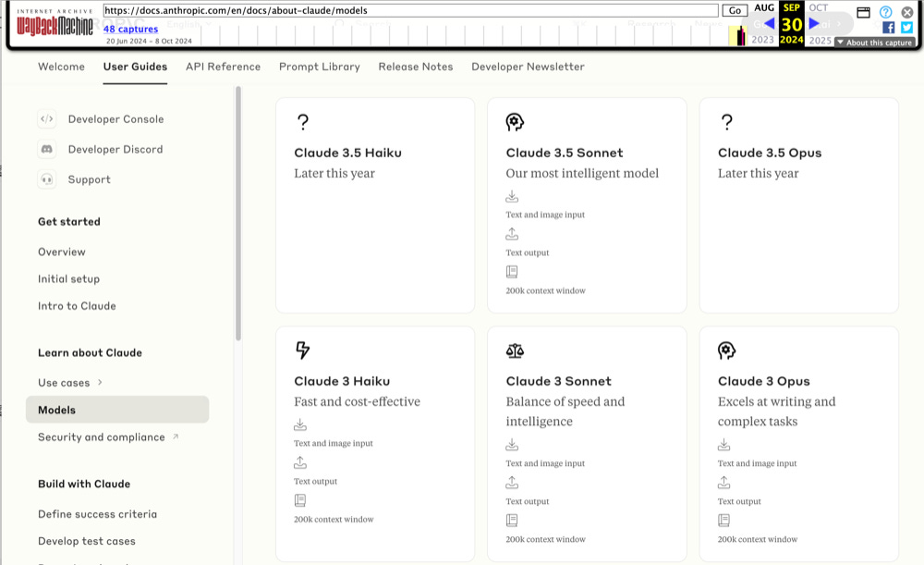The width and height of the screenshot is (924, 565).
Task: Open Security and compliance external link
Action: (x=108, y=437)
